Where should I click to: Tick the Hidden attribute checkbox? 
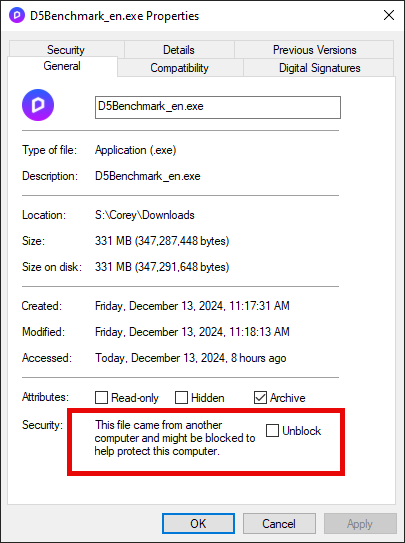point(181,398)
